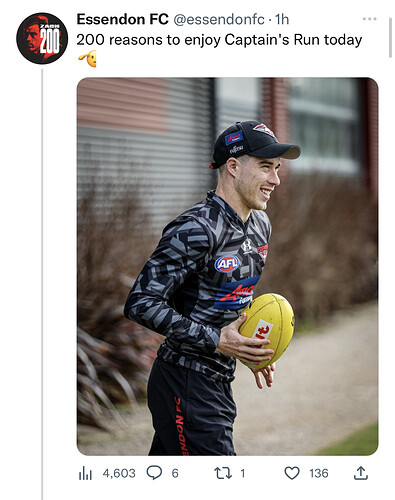Click the 6 replies count
This screenshot has width=395, height=500.
(175, 473)
